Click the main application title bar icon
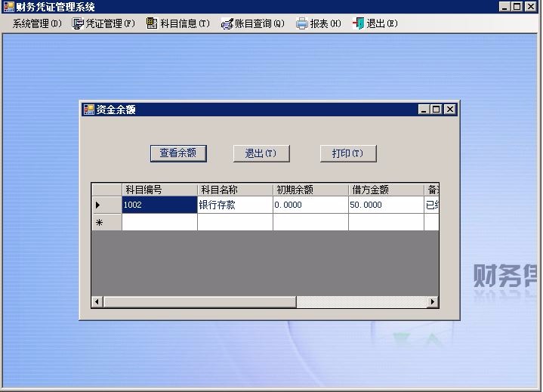The height and width of the screenshot is (392, 543). pos(8,7)
